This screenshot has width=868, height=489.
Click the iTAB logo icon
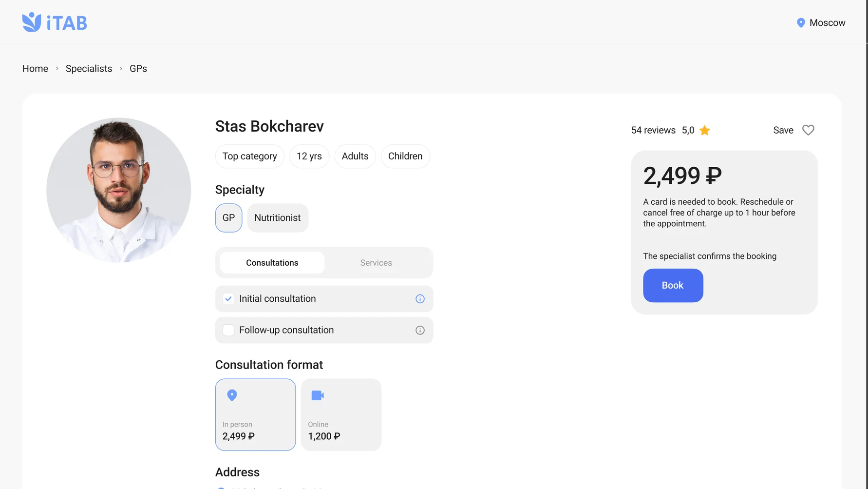pyautogui.click(x=32, y=22)
